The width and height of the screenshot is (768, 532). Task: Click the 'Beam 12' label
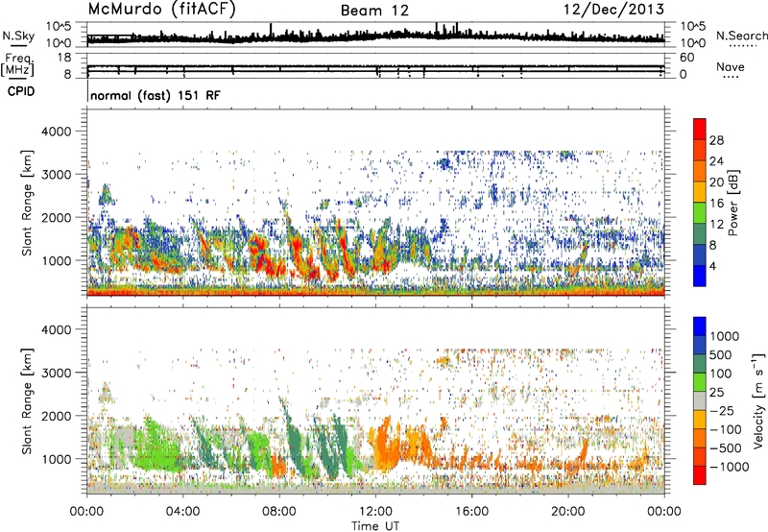(374, 11)
